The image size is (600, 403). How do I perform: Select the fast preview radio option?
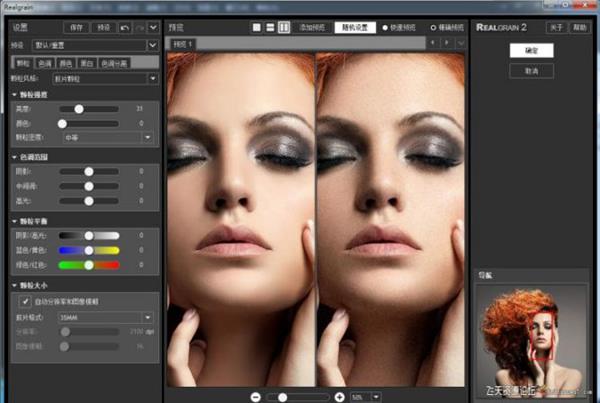(384, 27)
